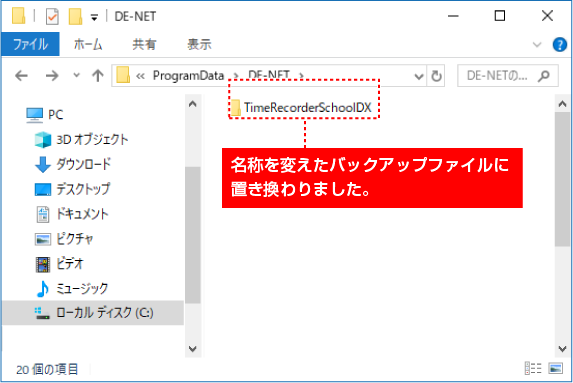Click the blue Help question mark icon
Viewport: 573px width, 383px height.
(559, 45)
